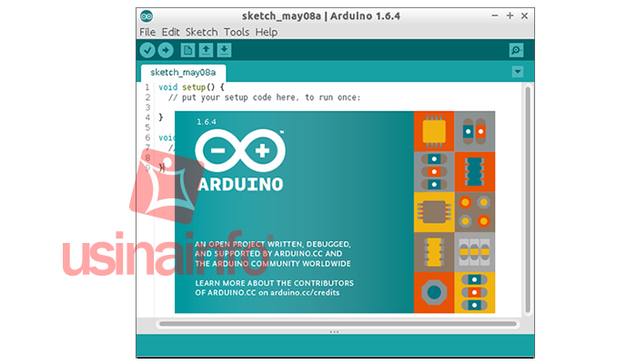This screenshot has width=637, height=364.
Task: Click the 1.6.4 version label on splash
Action: tap(207, 122)
